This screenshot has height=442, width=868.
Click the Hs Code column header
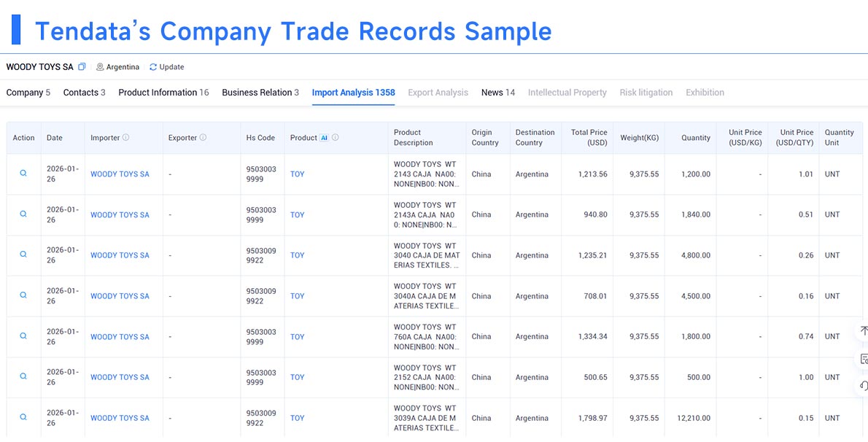[x=260, y=138]
